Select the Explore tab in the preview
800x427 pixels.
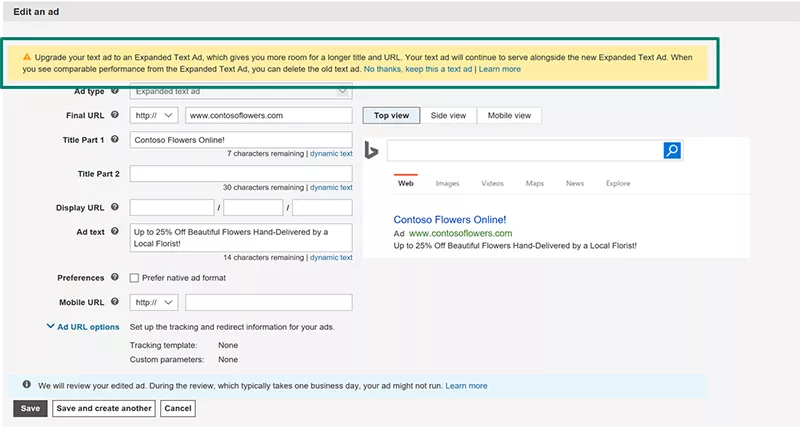click(x=618, y=183)
